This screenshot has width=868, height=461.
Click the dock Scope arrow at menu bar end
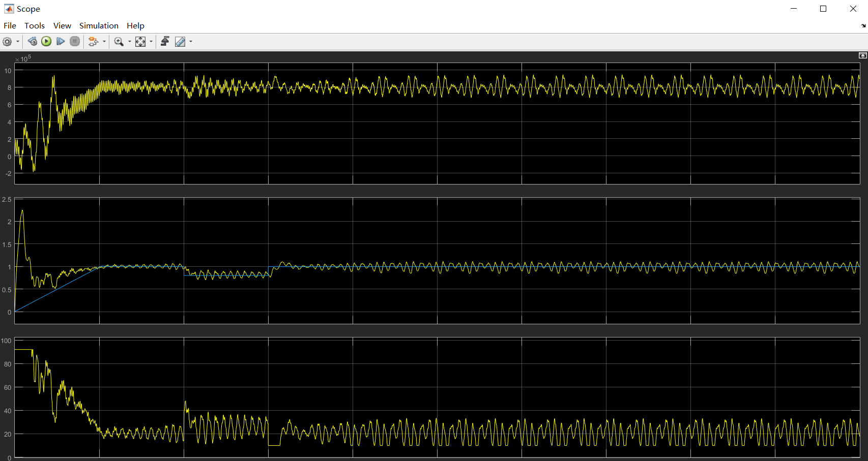[x=863, y=25]
